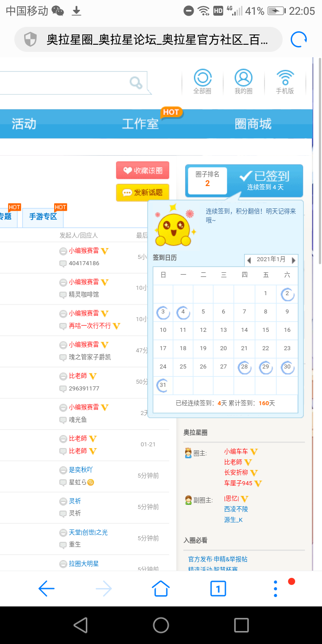Click 发新话题 button
This screenshot has width=322, height=644.
pos(143,193)
